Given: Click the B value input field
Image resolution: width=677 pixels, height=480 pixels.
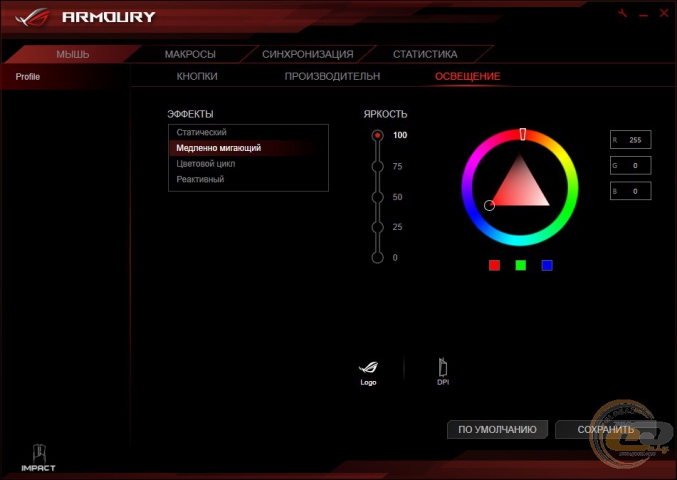Looking at the screenshot, I should click(x=630, y=191).
